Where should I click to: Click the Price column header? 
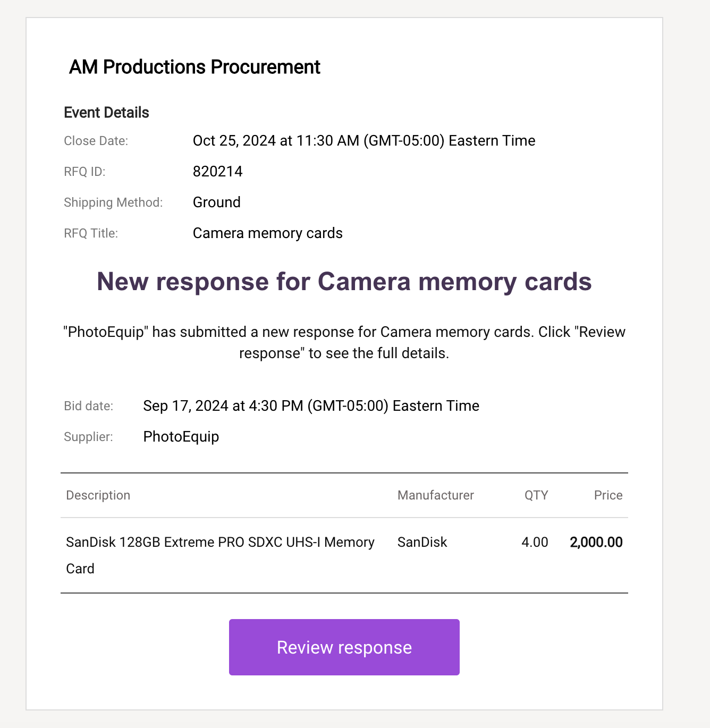pos(608,495)
